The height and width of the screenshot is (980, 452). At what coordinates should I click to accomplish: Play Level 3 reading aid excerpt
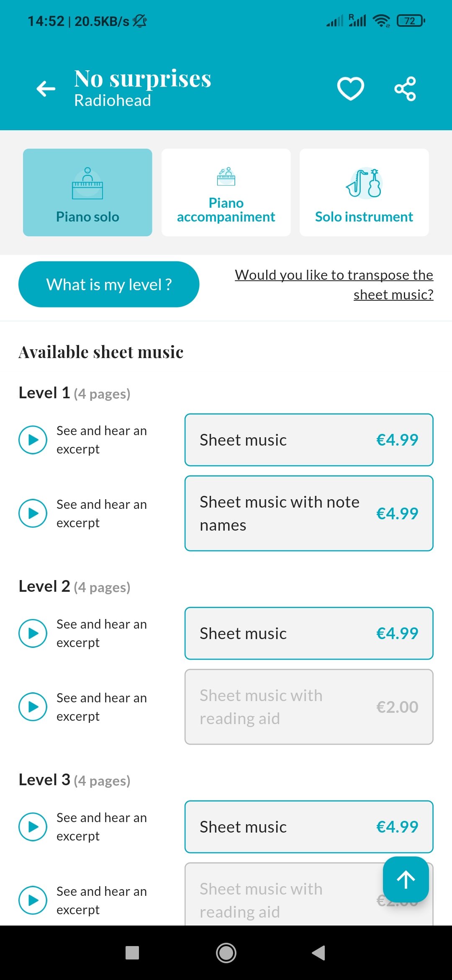(x=33, y=900)
